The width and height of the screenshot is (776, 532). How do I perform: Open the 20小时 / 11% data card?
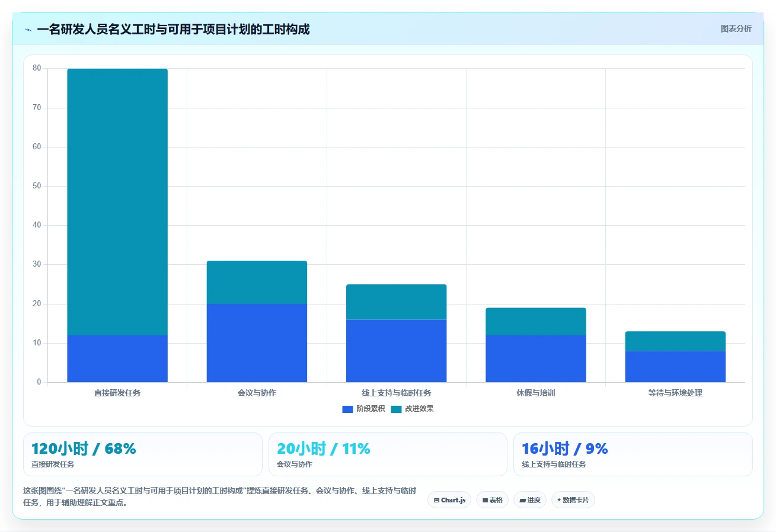pyautogui.click(x=388, y=454)
